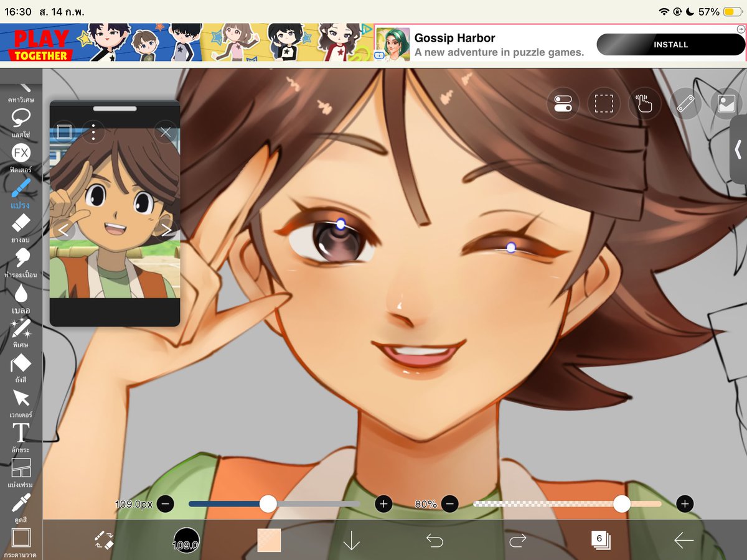This screenshot has height=560, width=747.
Task: Open the reference window three-dot menu
Action: pos(93,132)
